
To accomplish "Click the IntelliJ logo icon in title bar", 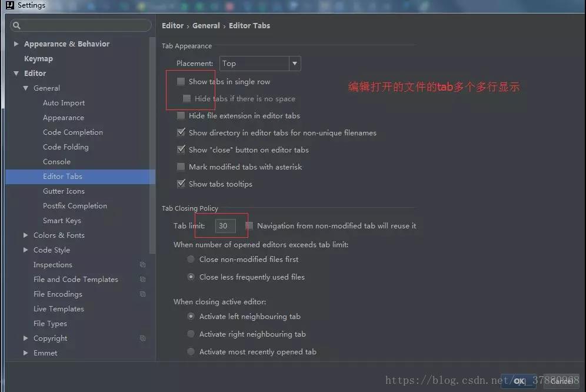I will [x=10, y=5].
